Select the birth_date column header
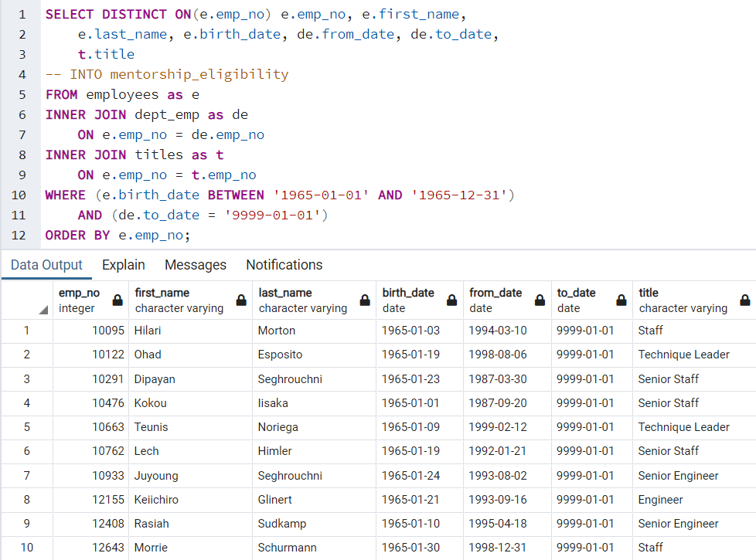The height and width of the screenshot is (560, 756). pos(420,300)
